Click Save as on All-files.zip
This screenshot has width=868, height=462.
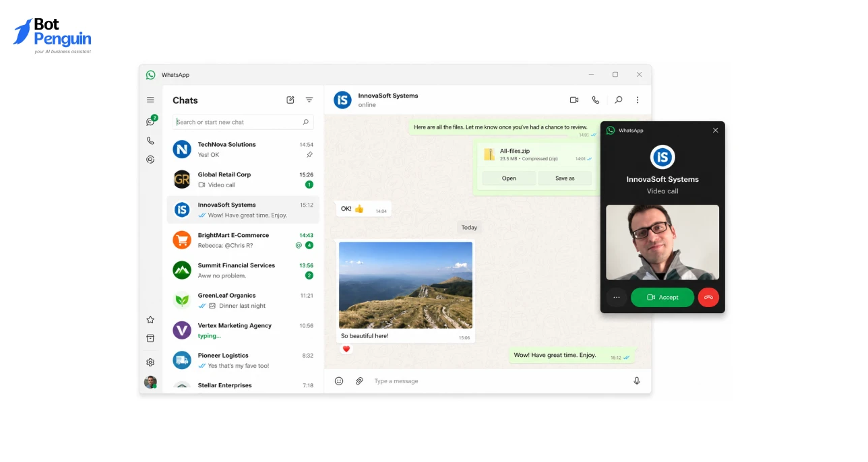[565, 178]
